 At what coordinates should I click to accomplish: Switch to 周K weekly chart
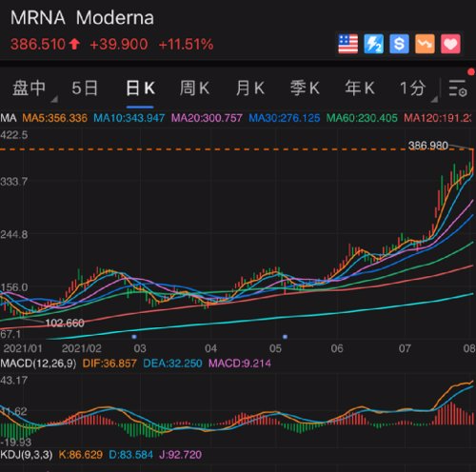[194, 88]
